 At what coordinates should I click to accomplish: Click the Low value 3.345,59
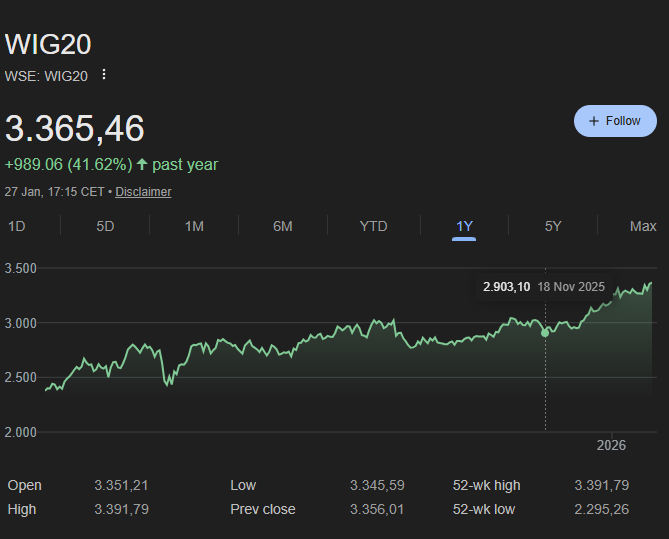coord(377,486)
